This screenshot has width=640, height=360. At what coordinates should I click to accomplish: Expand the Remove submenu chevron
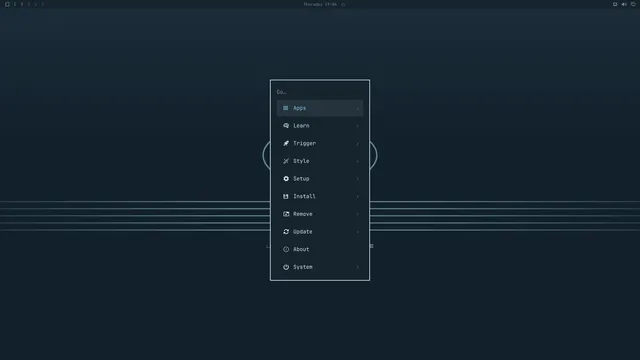point(358,214)
